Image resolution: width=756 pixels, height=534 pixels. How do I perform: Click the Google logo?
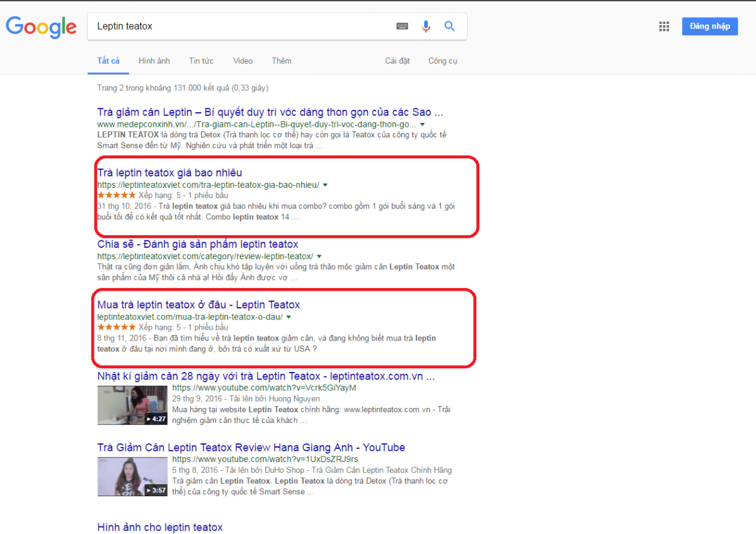(x=42, y=27)
